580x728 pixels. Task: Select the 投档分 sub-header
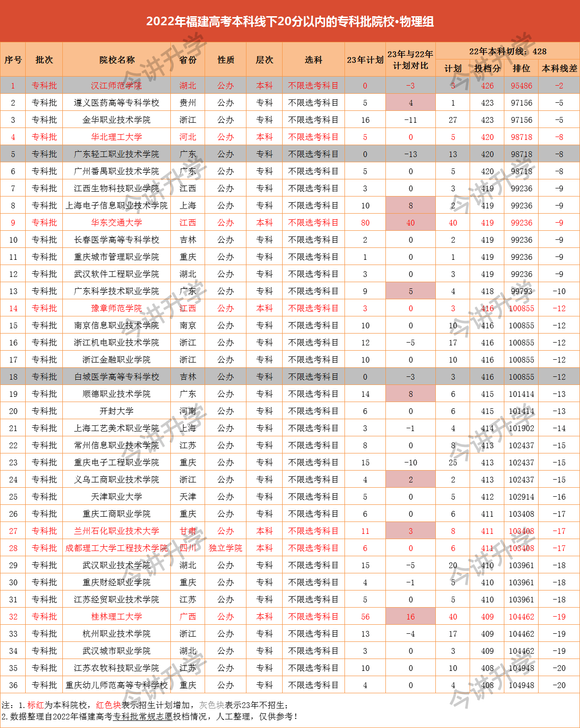pyautogui.click(x=487, y=68)
